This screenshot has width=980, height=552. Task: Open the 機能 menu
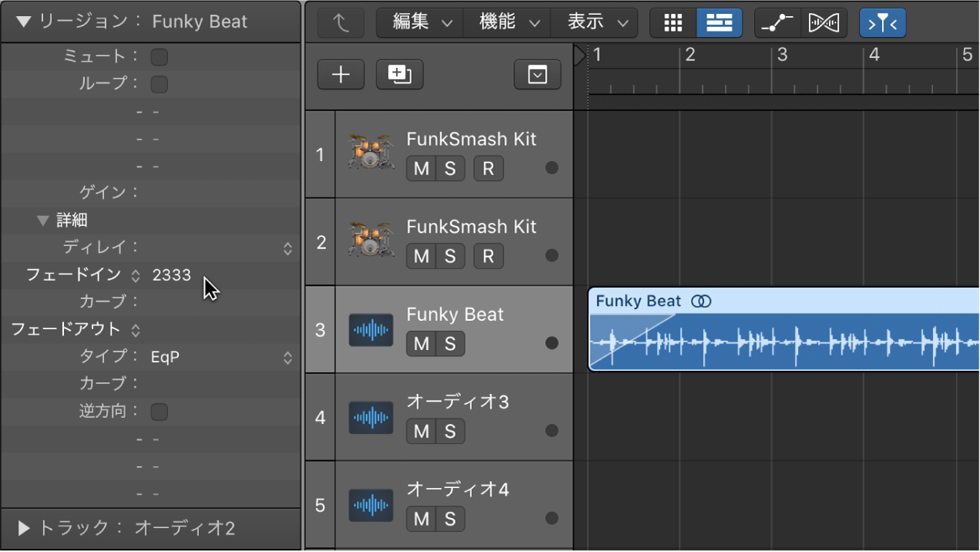(507, 23)
